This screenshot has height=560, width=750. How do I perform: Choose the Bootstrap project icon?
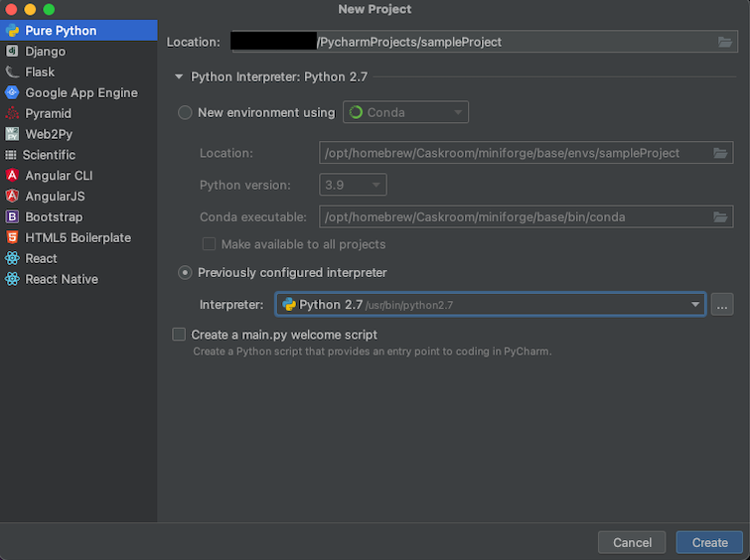point(12,217)
